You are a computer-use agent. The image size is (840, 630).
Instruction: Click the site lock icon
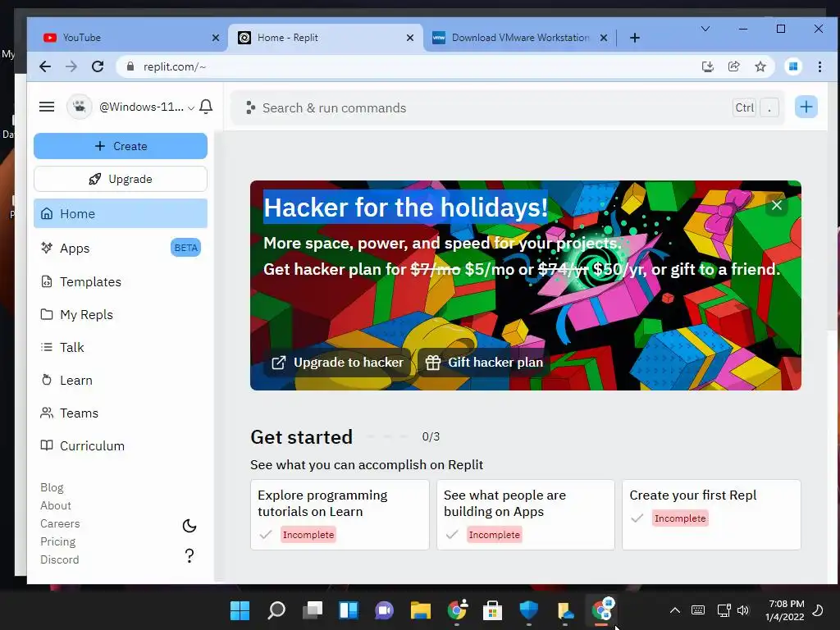click(130, 66)
